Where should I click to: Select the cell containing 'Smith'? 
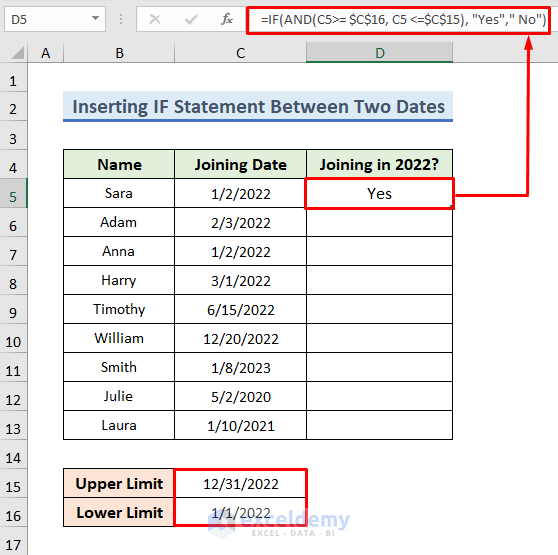click(119, 368)
